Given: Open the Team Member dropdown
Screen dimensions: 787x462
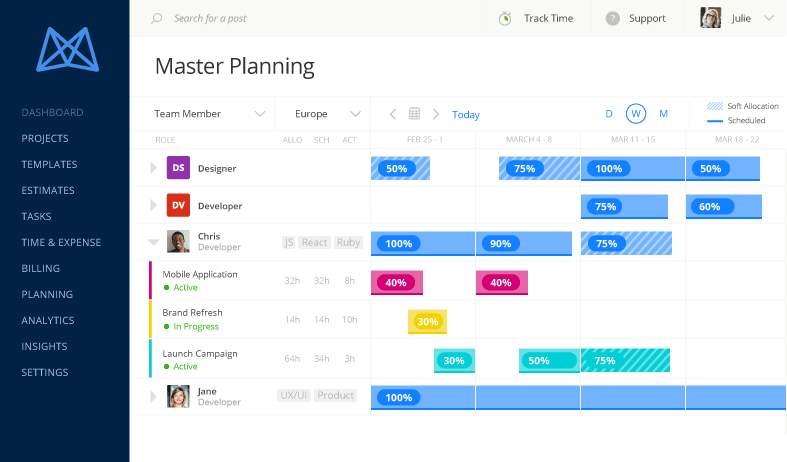Looking at the screenshot, I should pyautogui.click(x=209, y=114).
